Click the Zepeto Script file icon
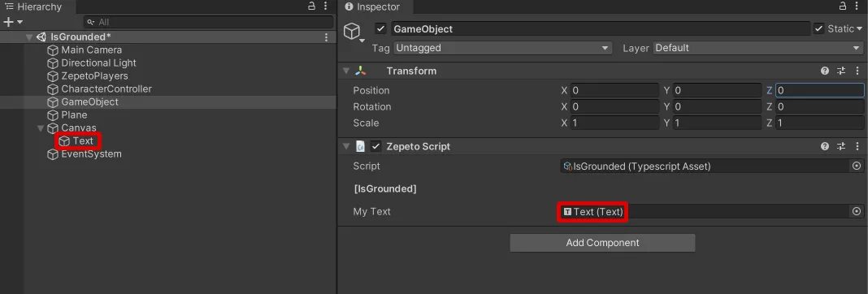This screenshot has width=868, height=294. click(x=360, y=147)
